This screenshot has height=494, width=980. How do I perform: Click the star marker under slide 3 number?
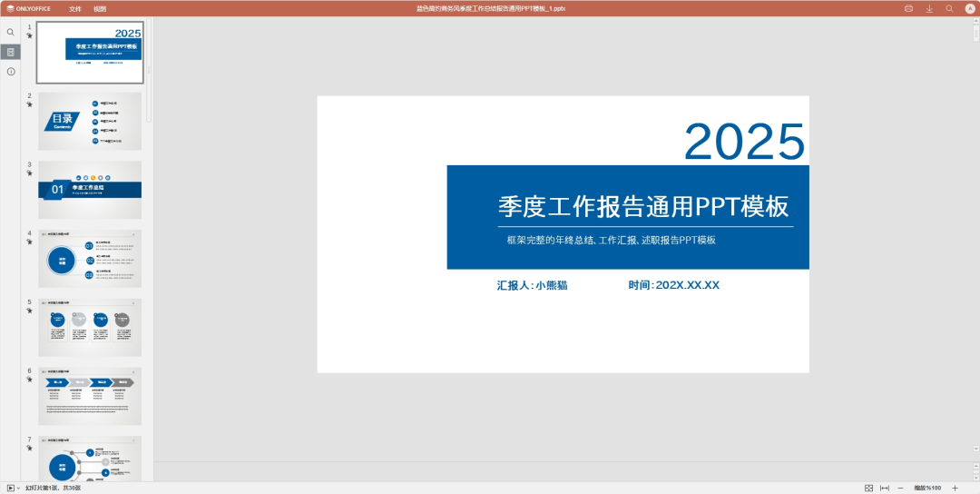pos(29,173)
